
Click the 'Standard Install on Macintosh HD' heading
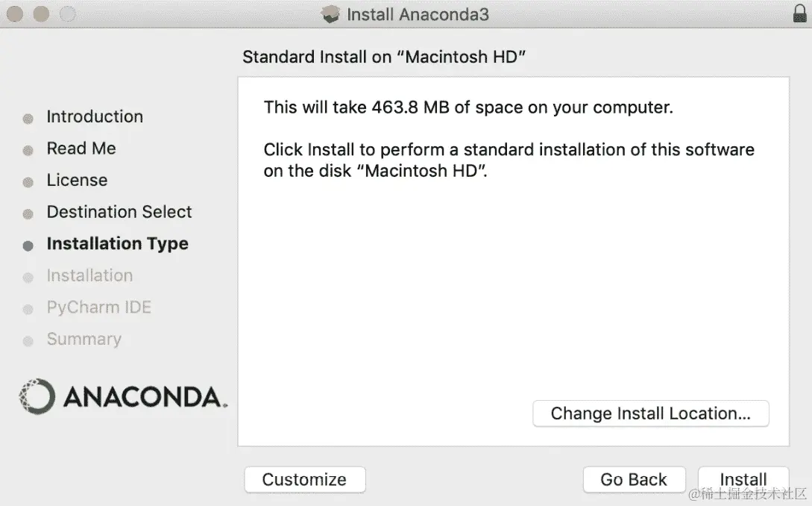pyautogui.click(x=385, y=57)
